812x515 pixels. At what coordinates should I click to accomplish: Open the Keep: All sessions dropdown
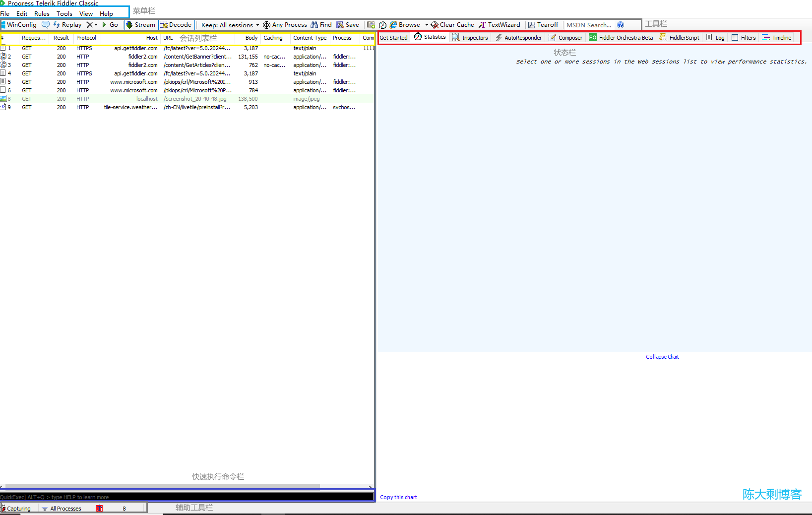pyautogui.click(x=230, y=25)
